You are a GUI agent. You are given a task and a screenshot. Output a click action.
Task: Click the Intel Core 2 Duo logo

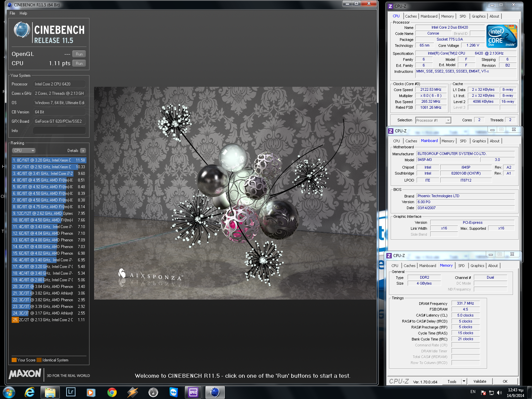[x=502, y=36]
